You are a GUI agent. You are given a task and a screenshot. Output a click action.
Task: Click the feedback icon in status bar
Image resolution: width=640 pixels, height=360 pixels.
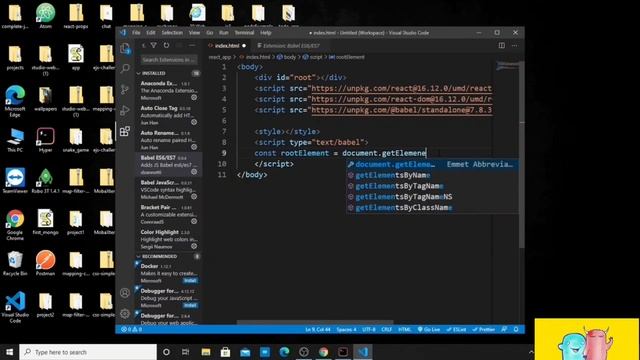point(504,329)
